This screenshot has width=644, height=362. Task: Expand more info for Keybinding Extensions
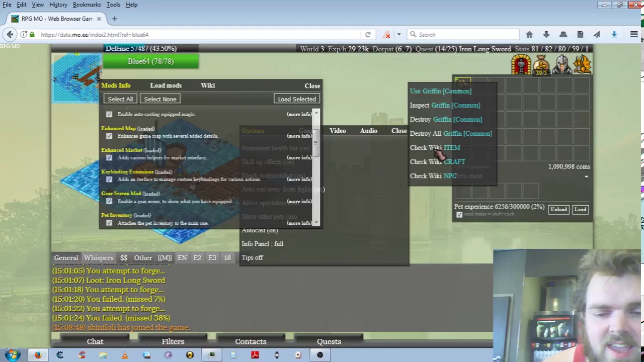(299, 179)
